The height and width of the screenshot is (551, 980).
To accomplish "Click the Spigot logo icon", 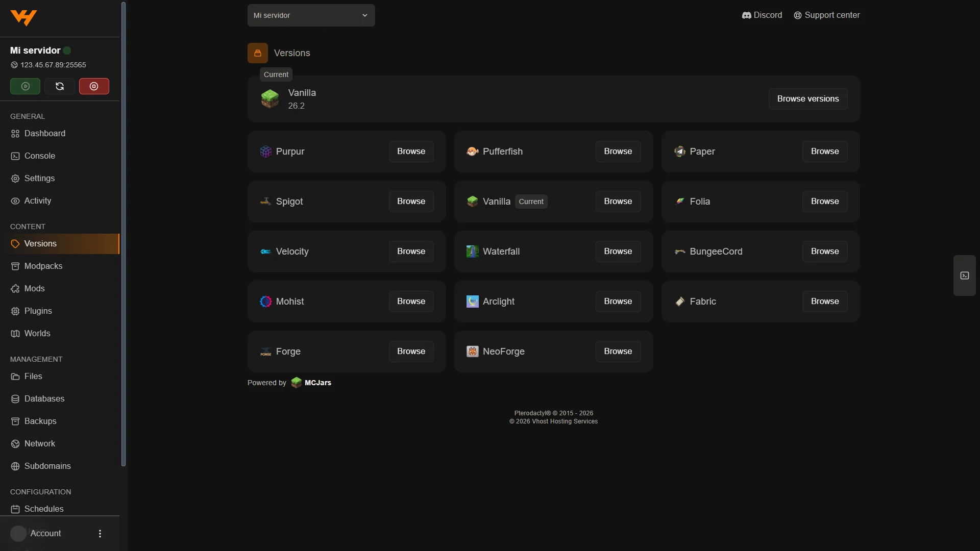I will pos(266,202).
